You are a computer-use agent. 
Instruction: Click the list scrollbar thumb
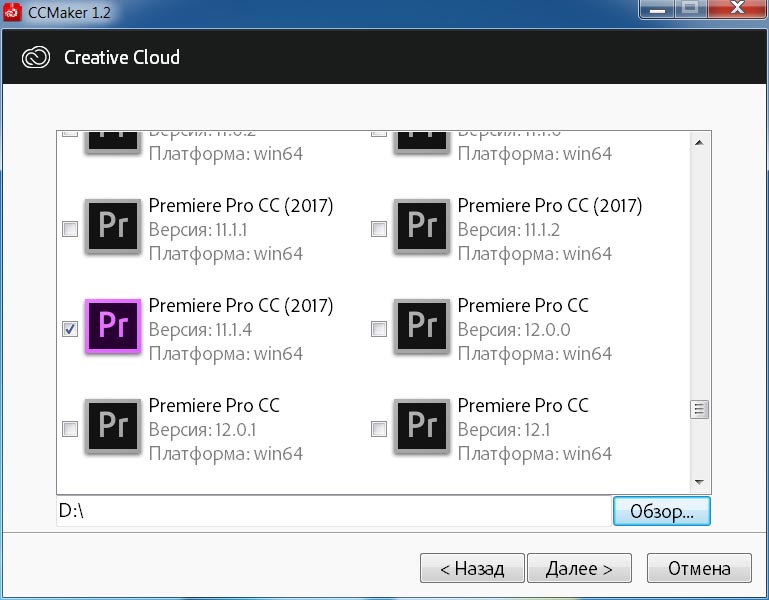click(x=699, y=409)
